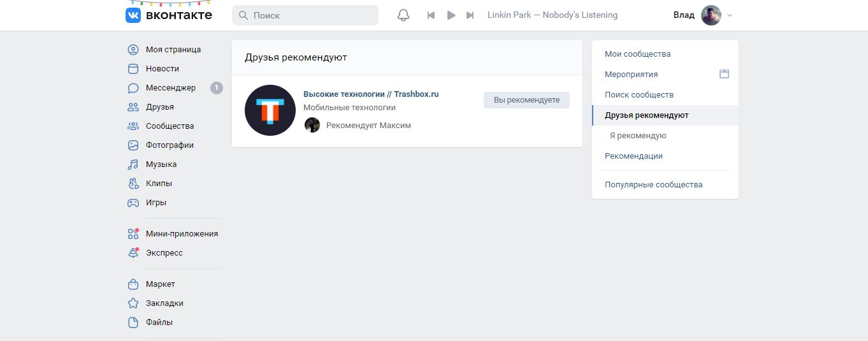
Task: Click the Влад user name
Action: [x=684, y=15]
